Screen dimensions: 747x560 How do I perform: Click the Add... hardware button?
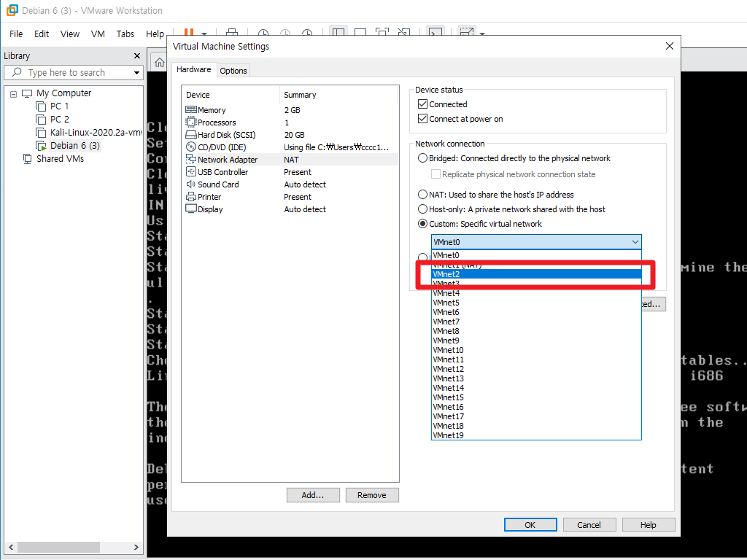click(313, 495)
